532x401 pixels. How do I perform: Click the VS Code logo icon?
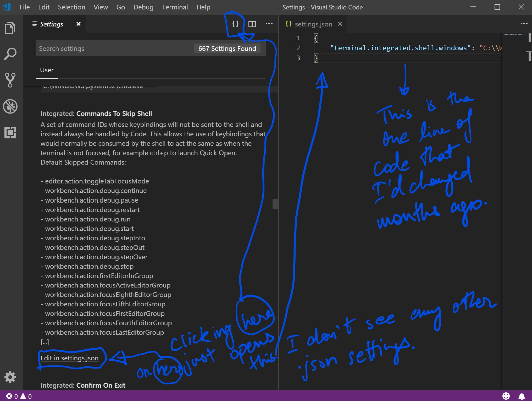pyautogui.click(x=7, y=7)
